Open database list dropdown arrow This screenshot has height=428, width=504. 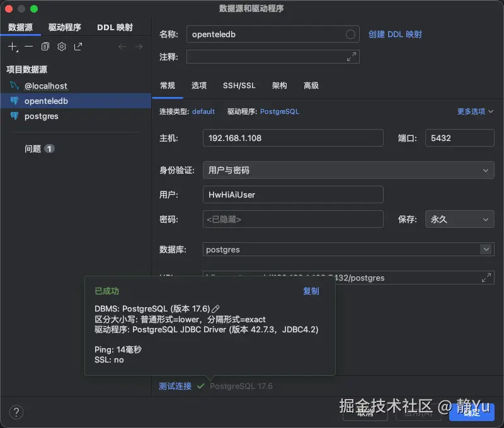coord(486,249)
